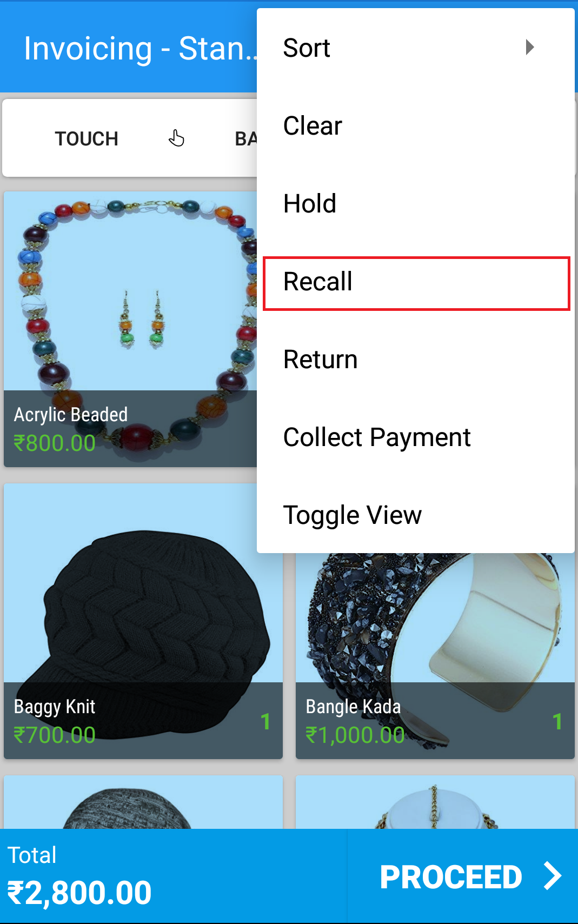Expand the Sort submenu arrow
578x924 pixels.
(x=530, y=47)
